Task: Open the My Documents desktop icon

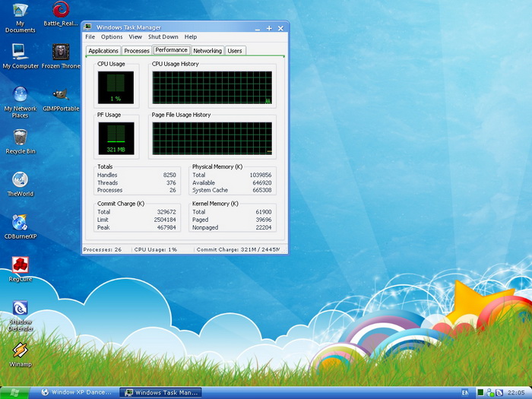Action: point(20,17)
